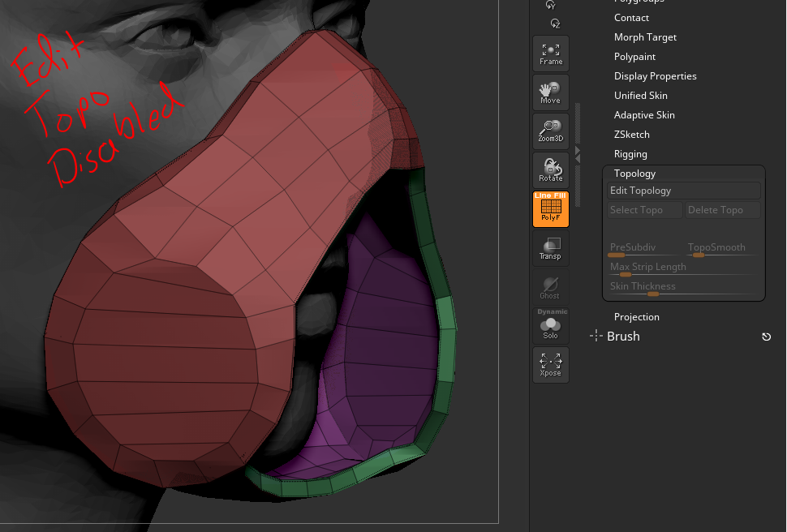Click the Edit Topology button
The image size is (787, 532).
(x=684, y=191)
